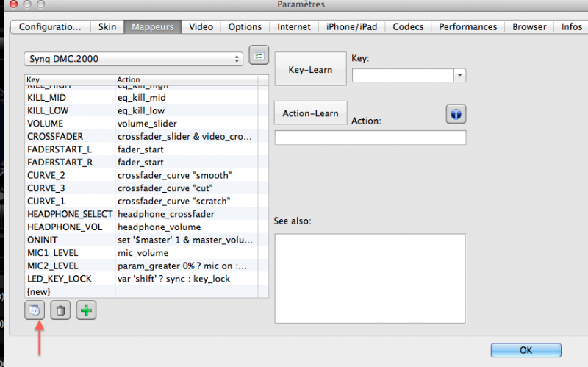Add new mapping with green plus icon
The image size is (588, 367).
click(x=87, y=311)
